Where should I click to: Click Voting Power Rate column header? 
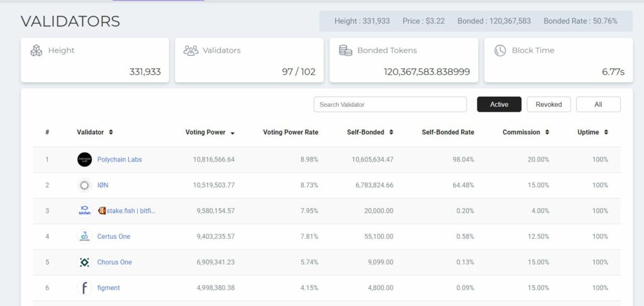pos(291,132)
